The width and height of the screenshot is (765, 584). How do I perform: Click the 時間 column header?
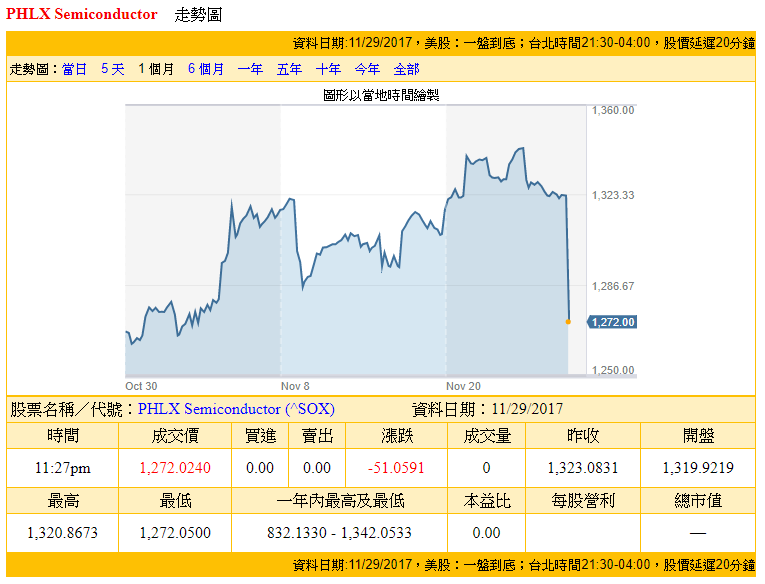pos(63,436)
